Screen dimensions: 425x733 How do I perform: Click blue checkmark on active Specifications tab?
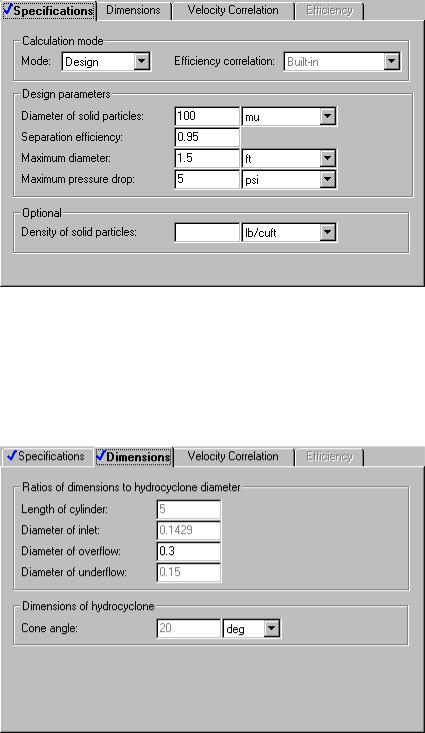8,9
